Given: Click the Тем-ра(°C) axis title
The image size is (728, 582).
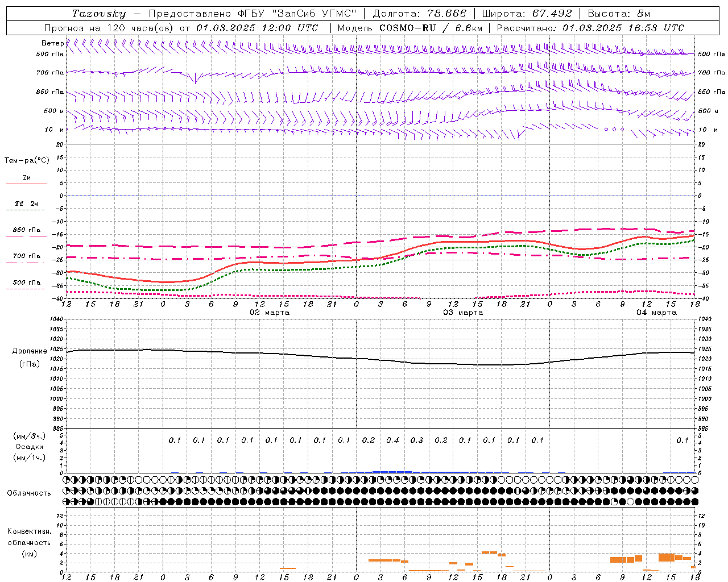Looking at the screenshot, I should (27, 161).
